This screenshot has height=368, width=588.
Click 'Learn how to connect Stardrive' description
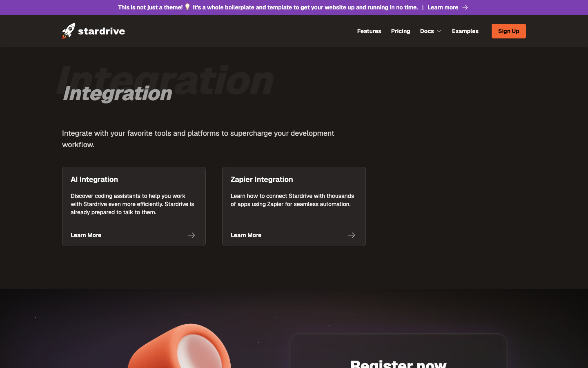[292, 200]
